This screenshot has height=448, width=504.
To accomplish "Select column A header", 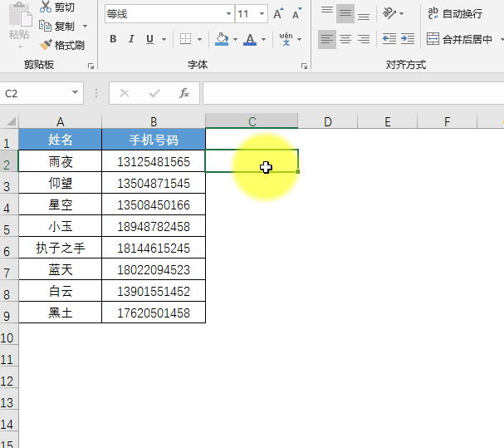I will pos(60,121).
